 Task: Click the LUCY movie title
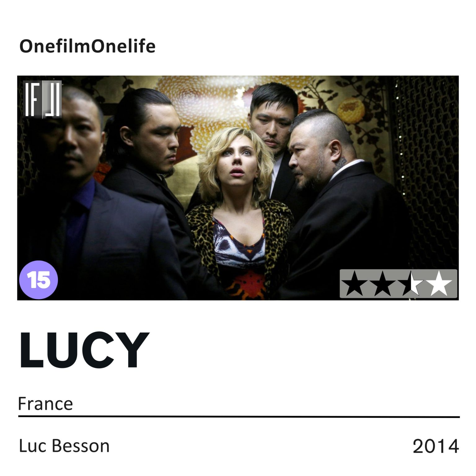coord(84,350)
